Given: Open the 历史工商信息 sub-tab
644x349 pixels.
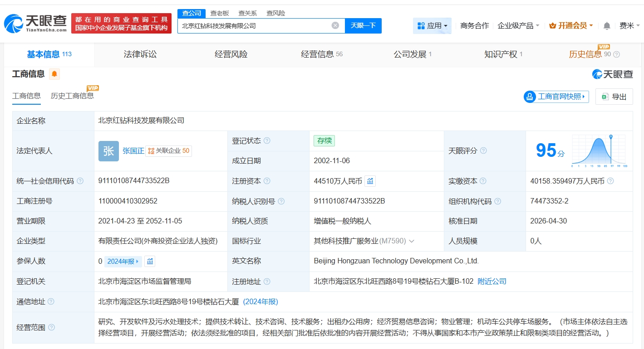Looking at the screenshot, I should 73,96.
